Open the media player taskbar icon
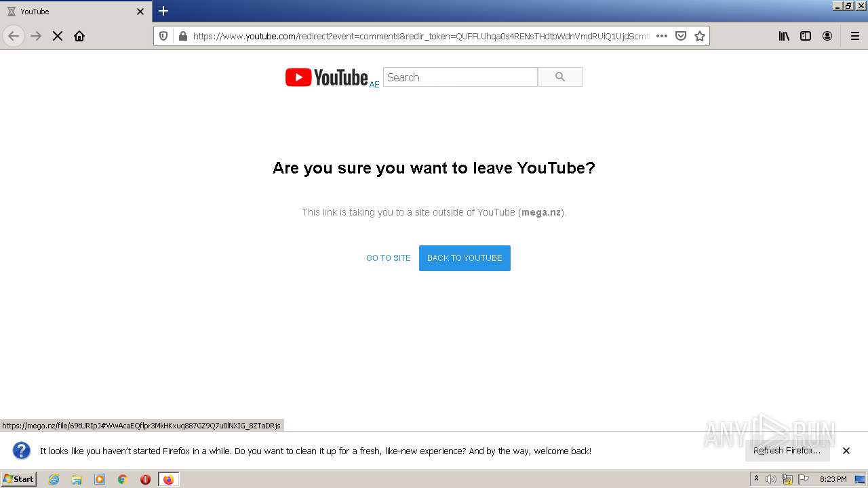 (x=100, y=479)
